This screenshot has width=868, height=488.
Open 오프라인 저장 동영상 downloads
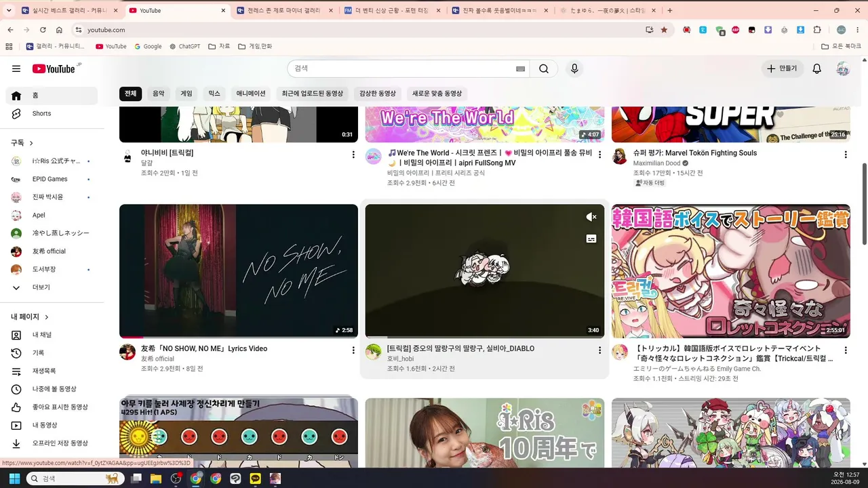52,443
